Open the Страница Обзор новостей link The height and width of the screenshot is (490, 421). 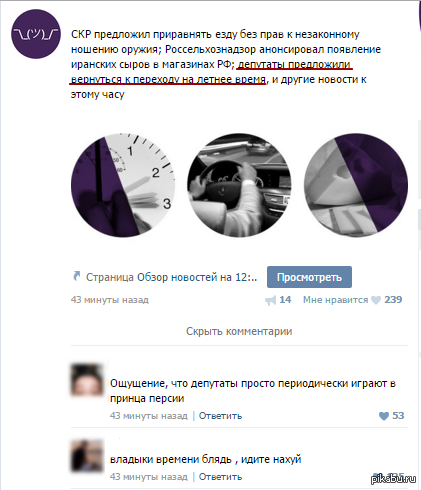pos(171,277)
